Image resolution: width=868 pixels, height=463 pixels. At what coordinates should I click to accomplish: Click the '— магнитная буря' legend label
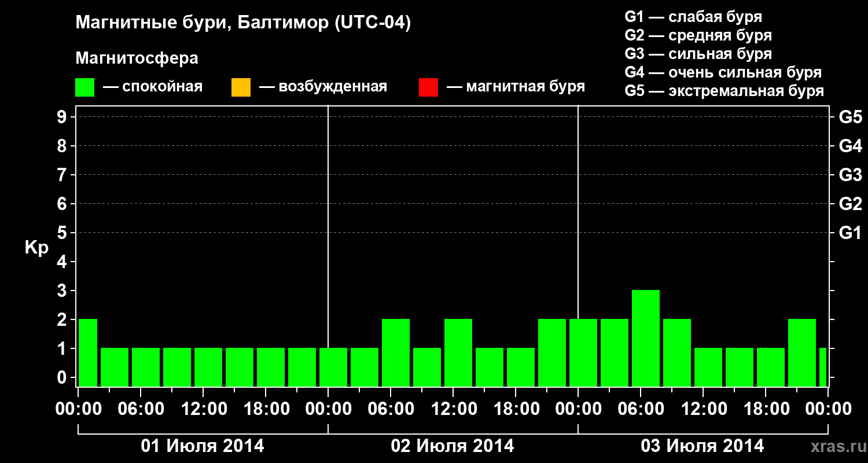coord(516,87)
